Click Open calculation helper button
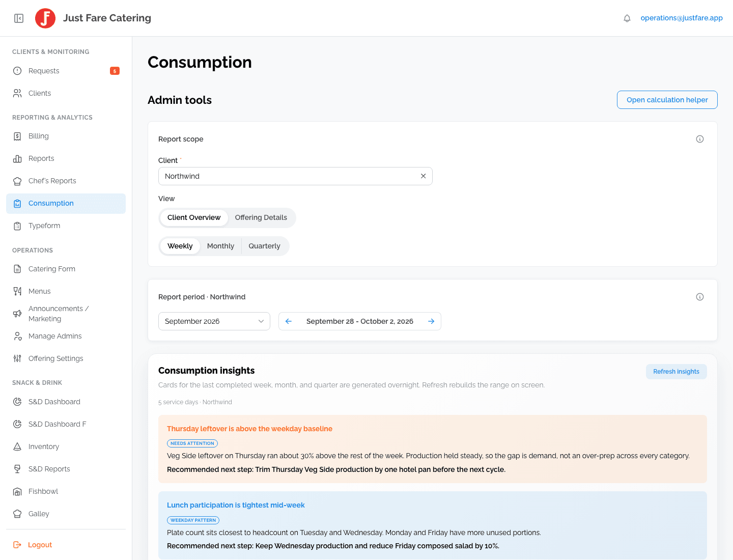The width and height of the screenshot is (733, 560). pos(667,100)
